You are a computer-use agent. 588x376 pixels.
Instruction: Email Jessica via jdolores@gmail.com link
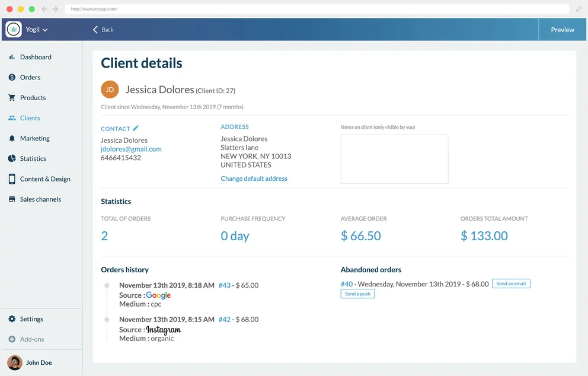pyautogui.click(x=130, y=149)
